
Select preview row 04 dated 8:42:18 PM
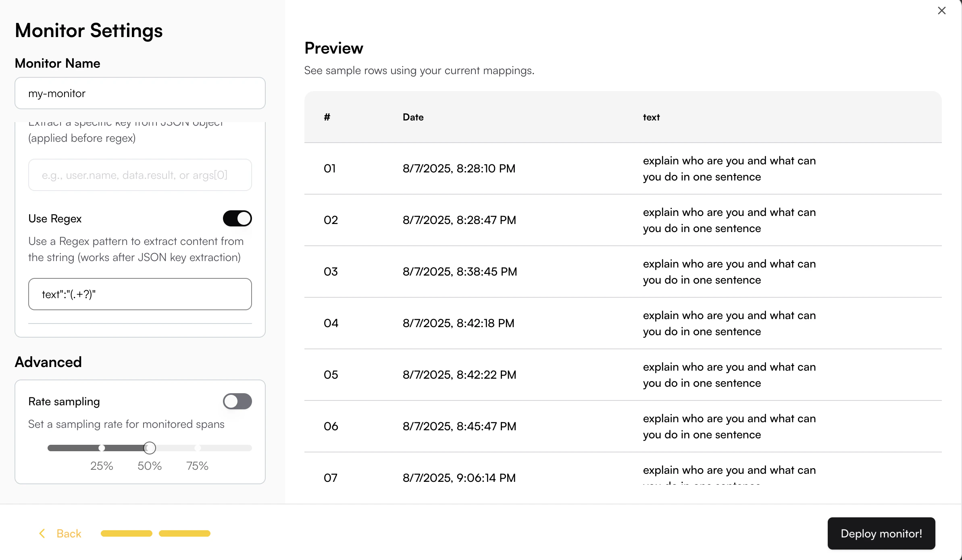point(458,323)
